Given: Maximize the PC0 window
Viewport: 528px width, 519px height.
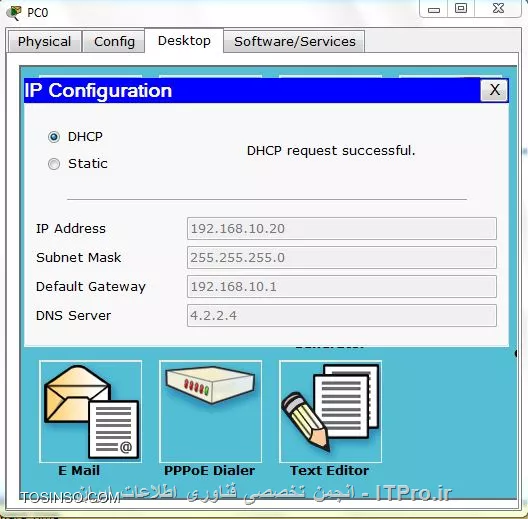Looking at the screenshot, I should click(x=461, y=8).
